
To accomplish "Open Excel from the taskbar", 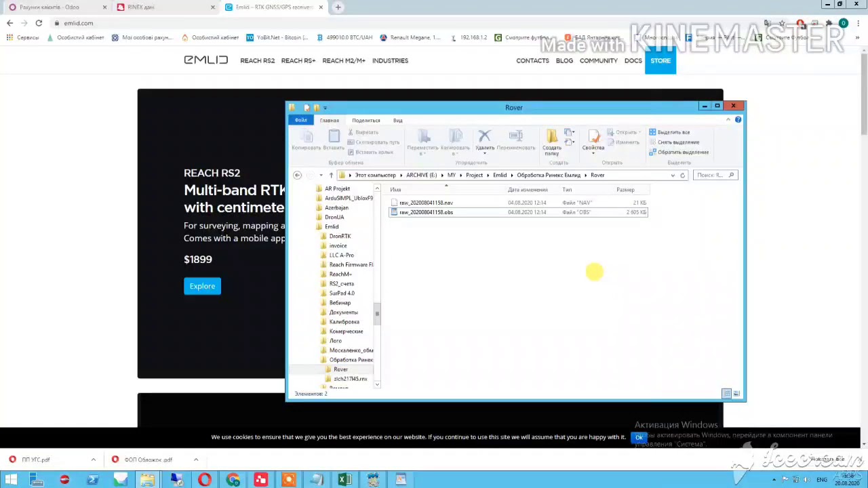I will coord(344,480).
